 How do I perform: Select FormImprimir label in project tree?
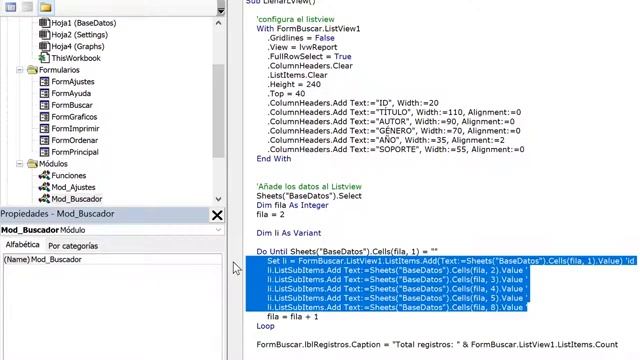[x=75, y=129]
